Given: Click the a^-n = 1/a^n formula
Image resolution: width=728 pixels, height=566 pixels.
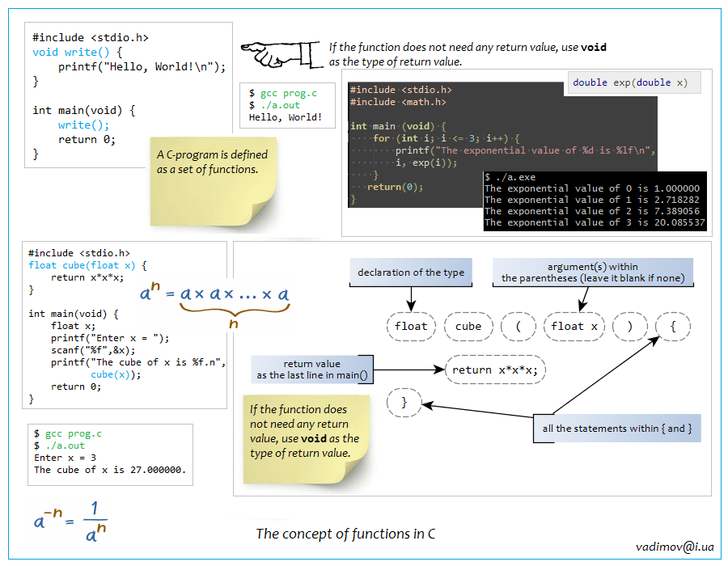Looking at the screenshot, I should pyautogui.click(x=70, y=522).
